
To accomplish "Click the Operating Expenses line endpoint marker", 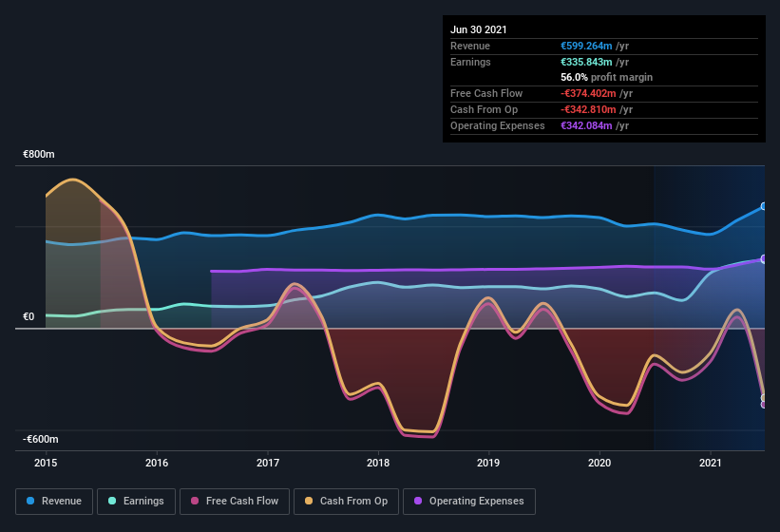I will 764,258.
